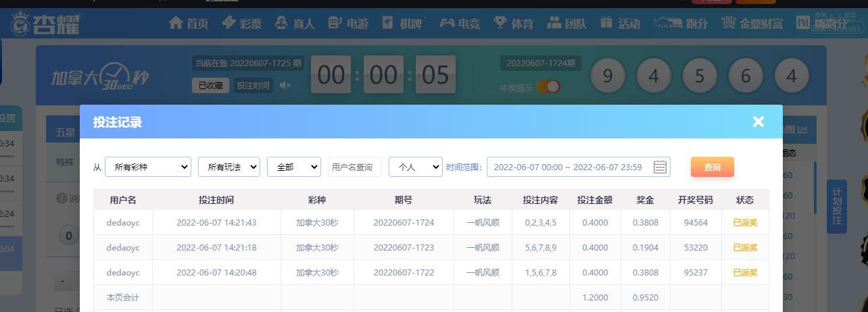Focus the 用户名查询 username field
868x312 pixels.
click(x=355, y=167)
